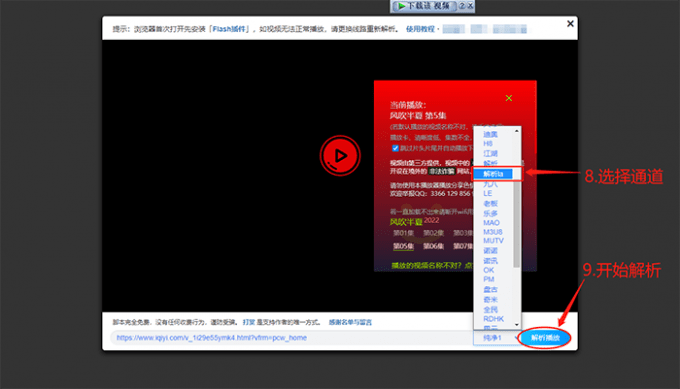Dismiss the red info panel via its green X
680x389 pixels.
pos(509,98)
